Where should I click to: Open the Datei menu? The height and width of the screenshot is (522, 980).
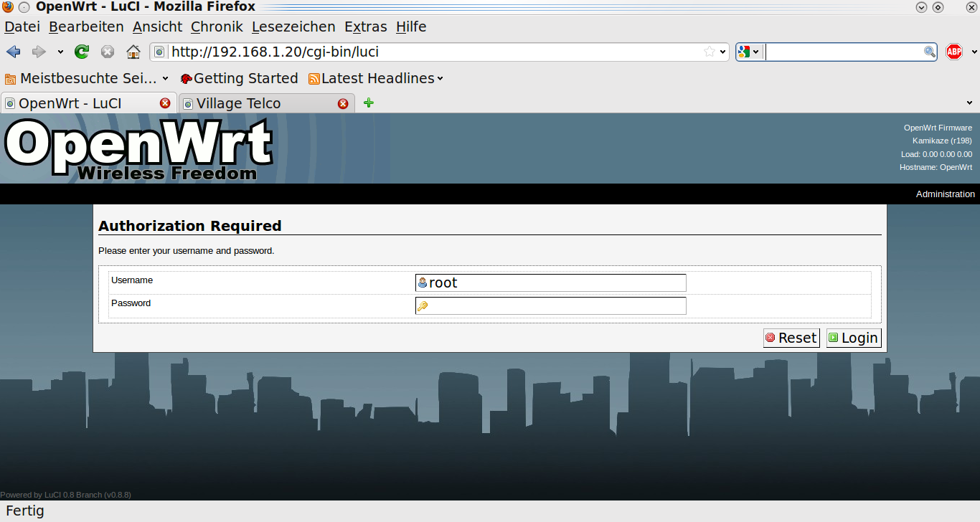[22, 27]
